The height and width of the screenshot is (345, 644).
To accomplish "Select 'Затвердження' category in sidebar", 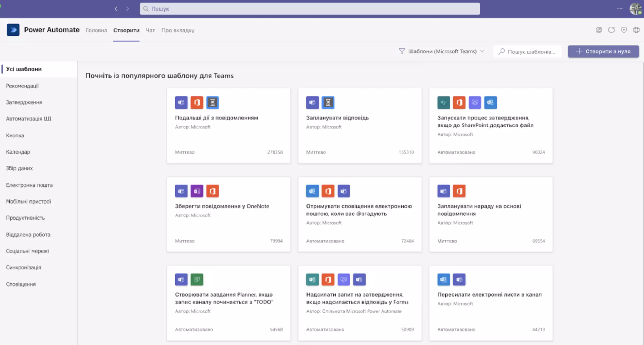I will [24, 102].
